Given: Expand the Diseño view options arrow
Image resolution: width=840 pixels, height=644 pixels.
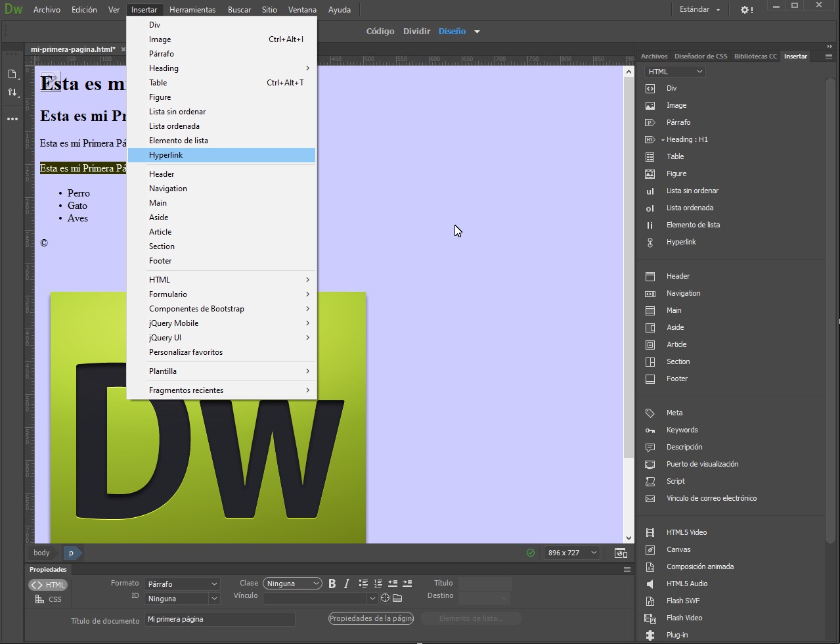Looking at the screenshot, I should (477, 32).
